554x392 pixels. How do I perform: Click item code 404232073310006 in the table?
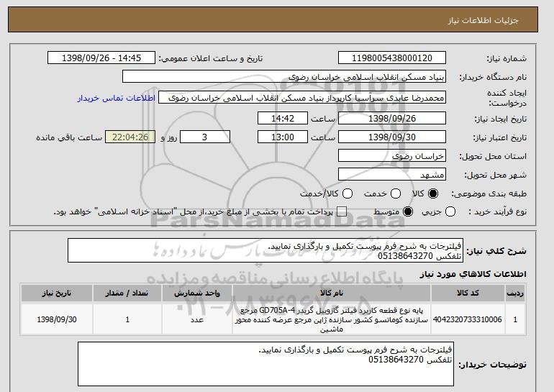(x=468, y=319)
